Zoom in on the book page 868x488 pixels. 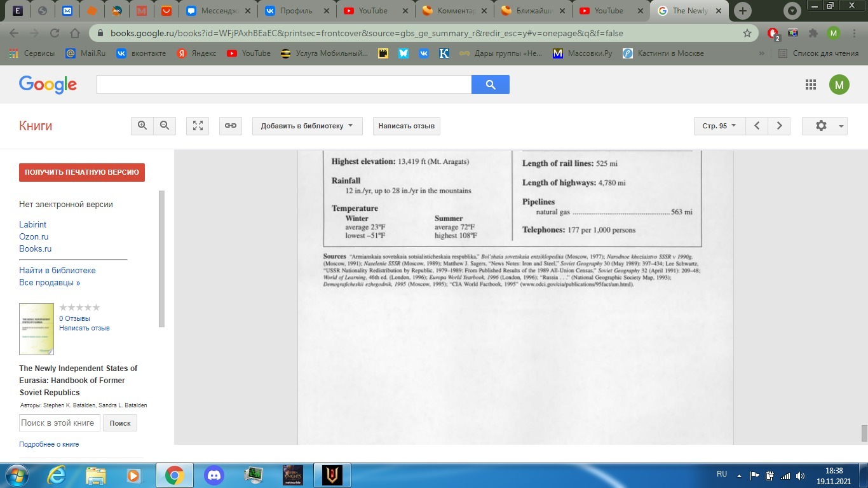coord(142,126)
